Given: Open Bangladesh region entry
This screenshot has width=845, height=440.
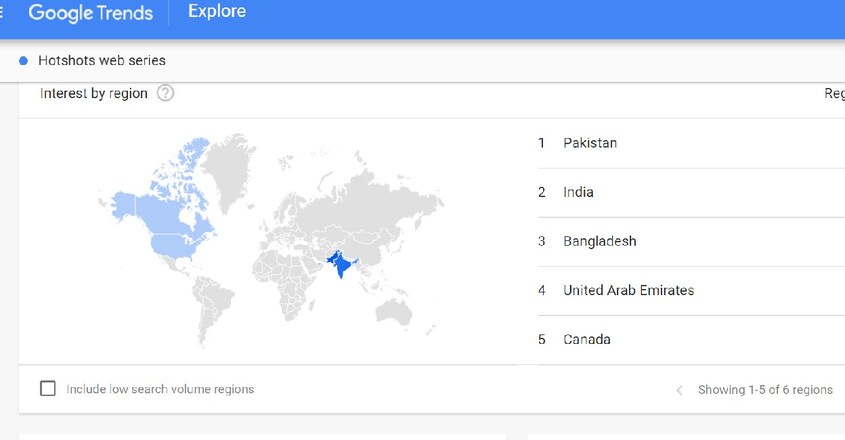Looking at the screenshot, I should [691, 242].
